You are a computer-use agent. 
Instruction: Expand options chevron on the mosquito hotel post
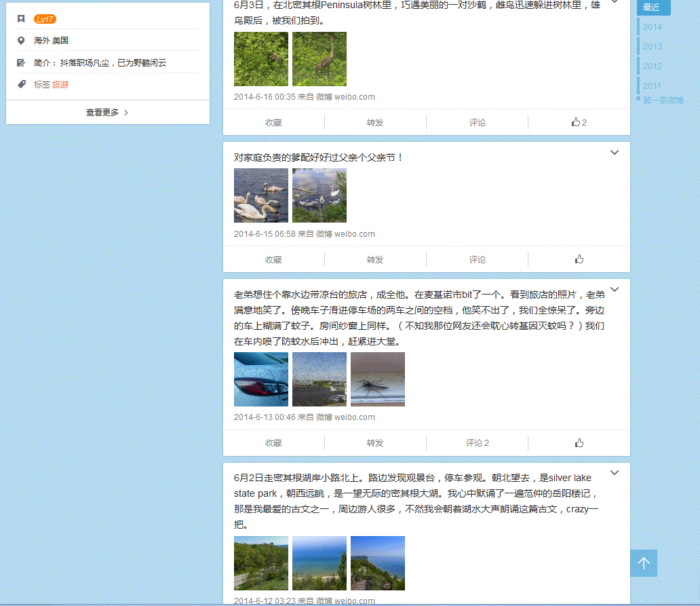coord(615,290)
